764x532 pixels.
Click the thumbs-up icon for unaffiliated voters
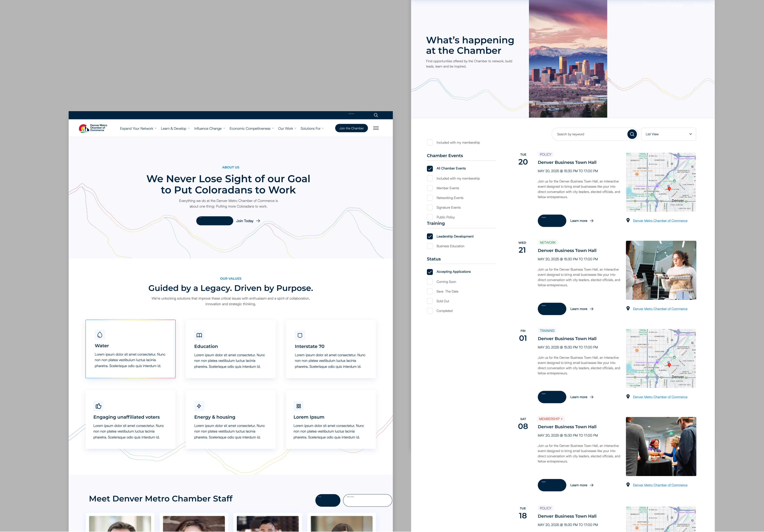98,406
